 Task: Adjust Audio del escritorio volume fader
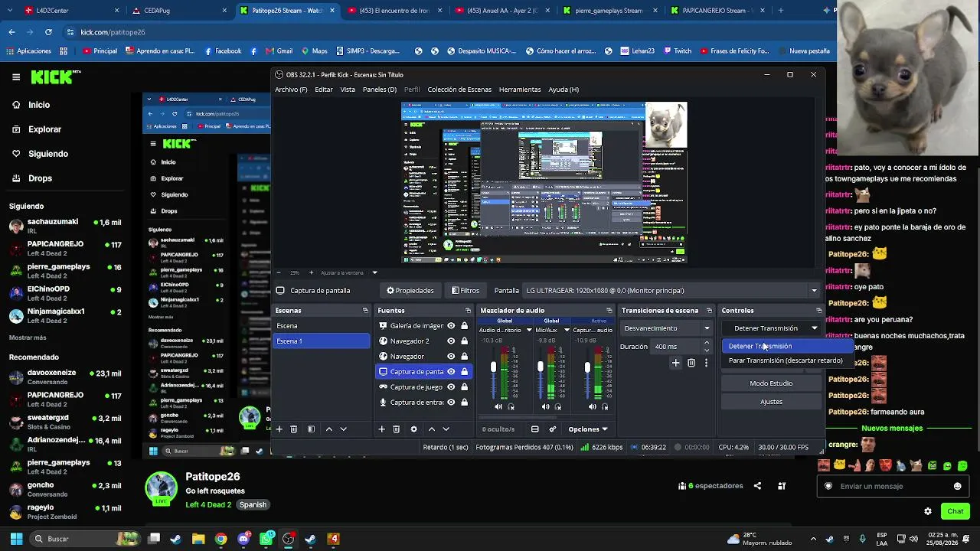pyautogui.click(x=493, y=367)
